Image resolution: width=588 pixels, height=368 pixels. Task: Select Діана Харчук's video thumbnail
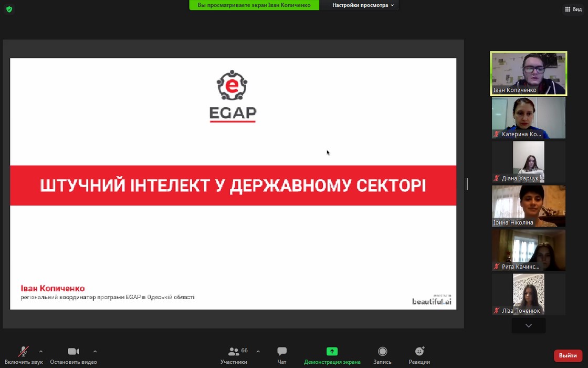click(x=529, y=161)
